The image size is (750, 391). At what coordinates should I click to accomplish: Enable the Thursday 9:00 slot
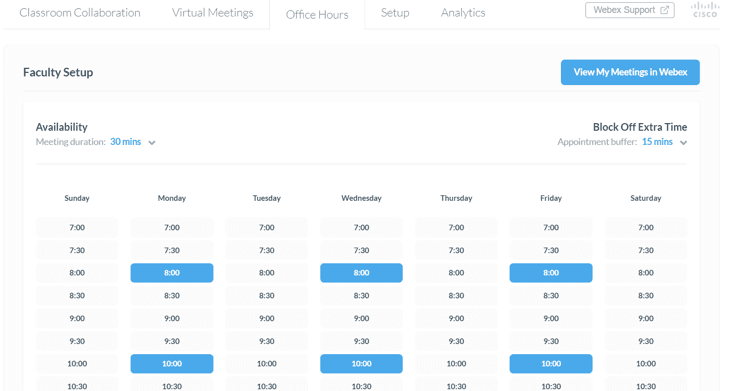pyautogui.click(x=456, y=318)
